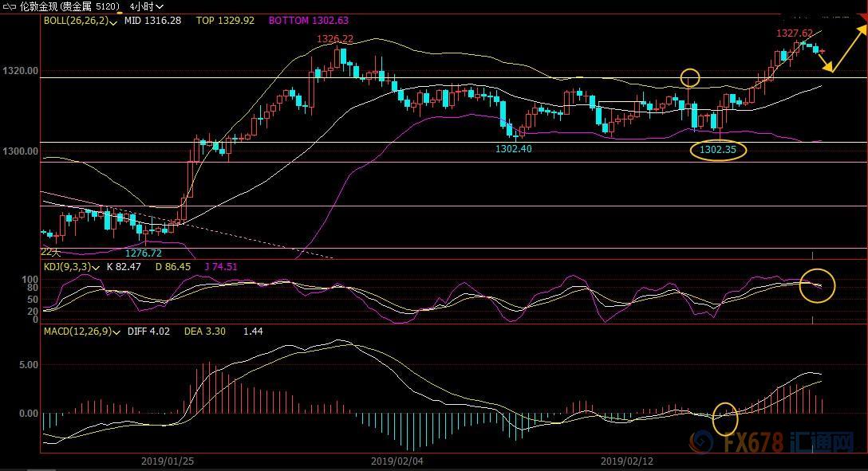Click the yellow circle on upper Bollinger band
This screenshot has width=868, height=471.
tap(690, 78)
